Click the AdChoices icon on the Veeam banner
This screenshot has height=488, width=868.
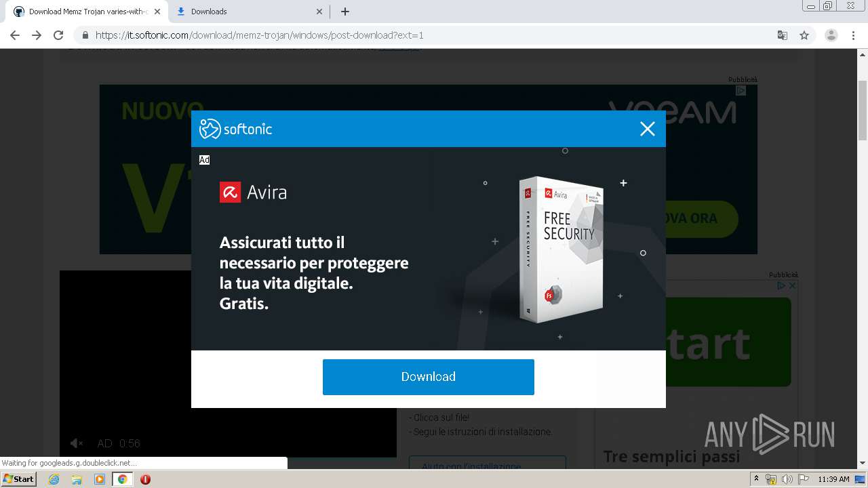741,90
